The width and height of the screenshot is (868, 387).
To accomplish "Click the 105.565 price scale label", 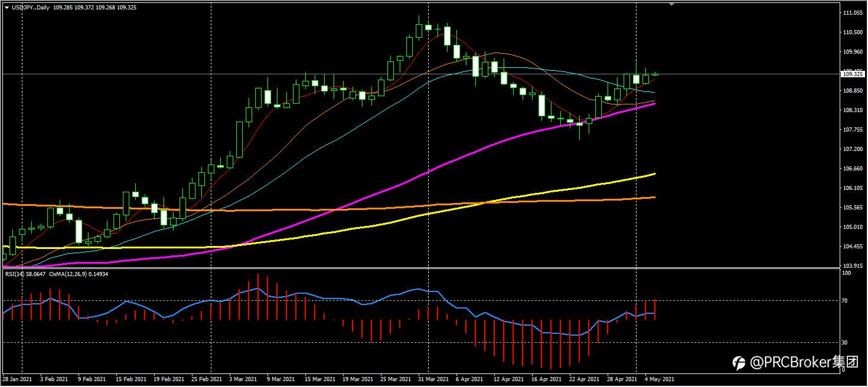I will [x=853, y=208].
